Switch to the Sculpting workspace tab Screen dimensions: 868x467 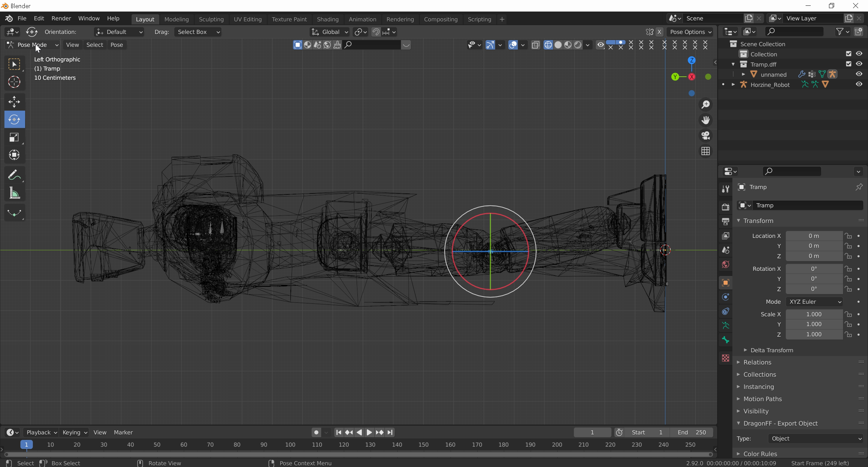coord(211,19)
